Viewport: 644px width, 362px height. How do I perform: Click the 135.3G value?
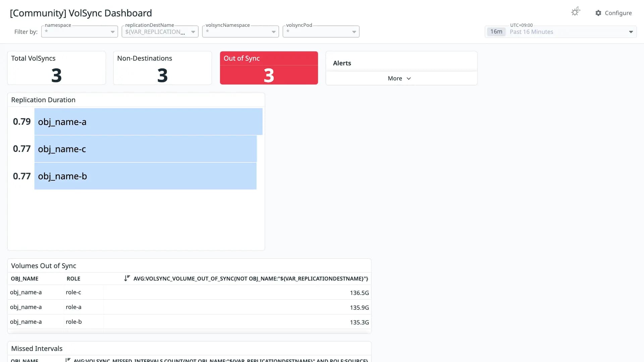(x=359, y=322)
